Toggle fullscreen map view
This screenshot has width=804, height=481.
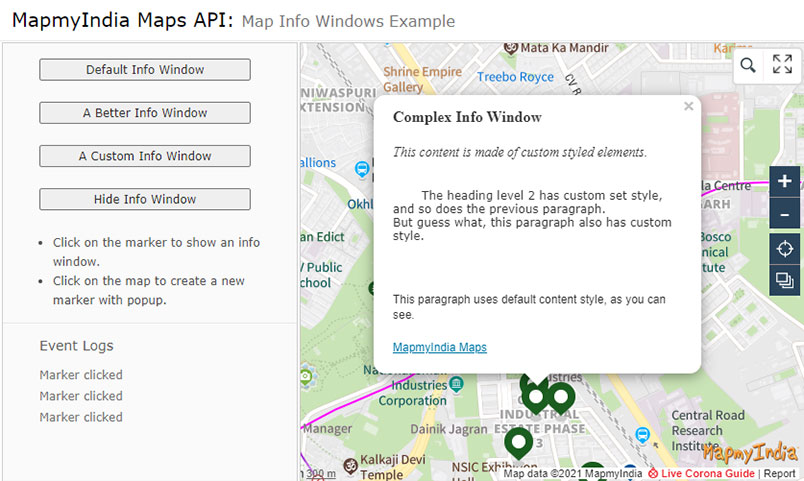tap(782, 65)
